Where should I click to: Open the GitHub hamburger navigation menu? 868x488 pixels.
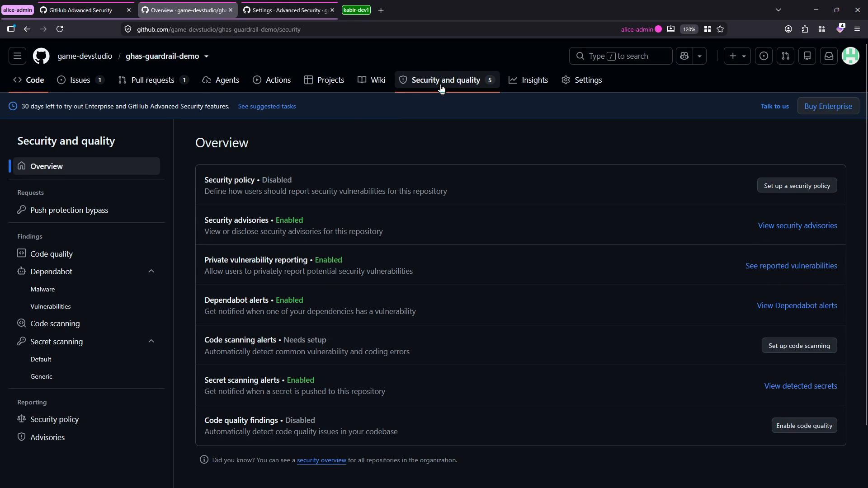coord(17,56)
